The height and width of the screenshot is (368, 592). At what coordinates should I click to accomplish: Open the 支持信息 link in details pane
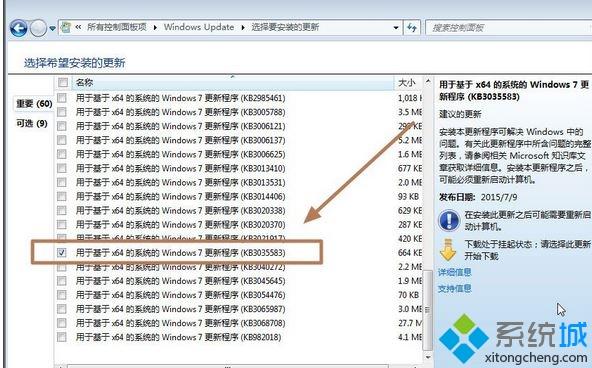[455, 289]
